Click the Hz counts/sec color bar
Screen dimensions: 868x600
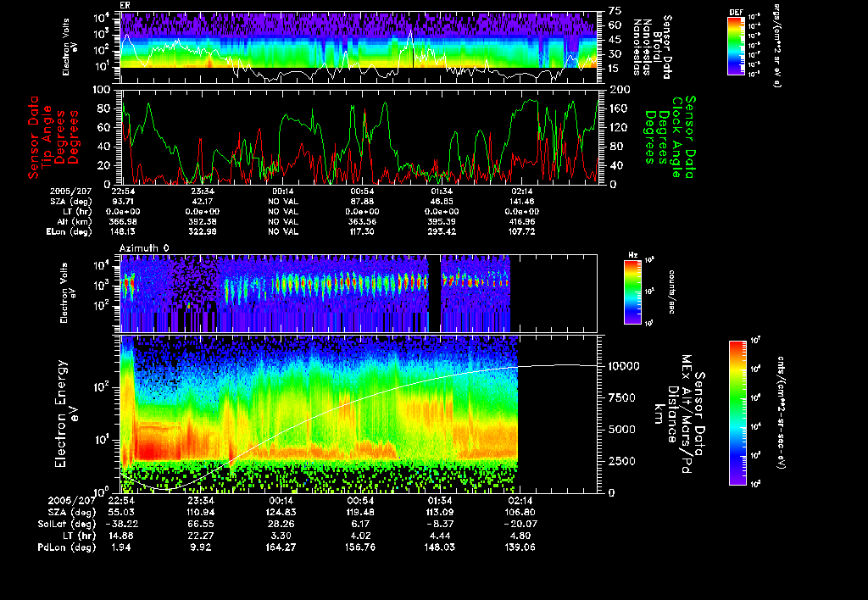(632, 292)
